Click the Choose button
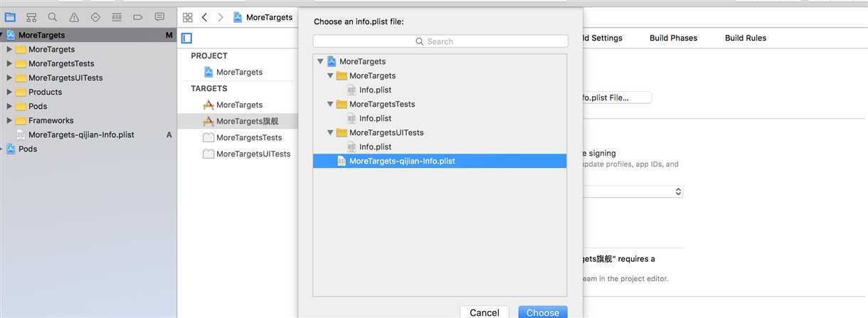Viewport: 868px width, 318px height. [x=543, y=312]
